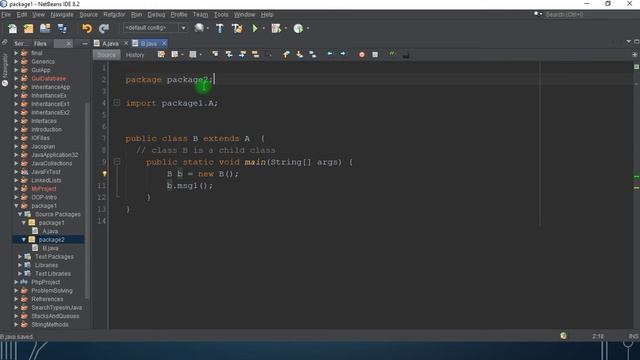Screen dimensions: 640x360
Task: Minimize the Projects panel
Action: click(84, 44)
